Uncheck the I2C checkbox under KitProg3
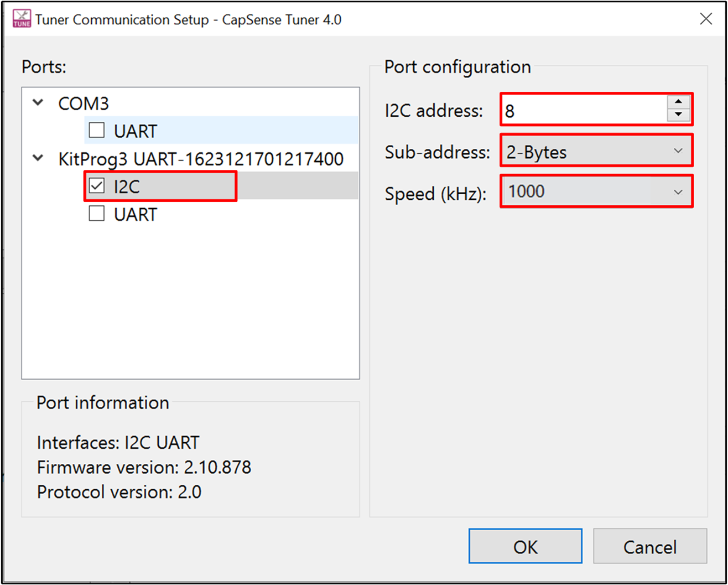The image size is (728, 585). tap(97, 186)
